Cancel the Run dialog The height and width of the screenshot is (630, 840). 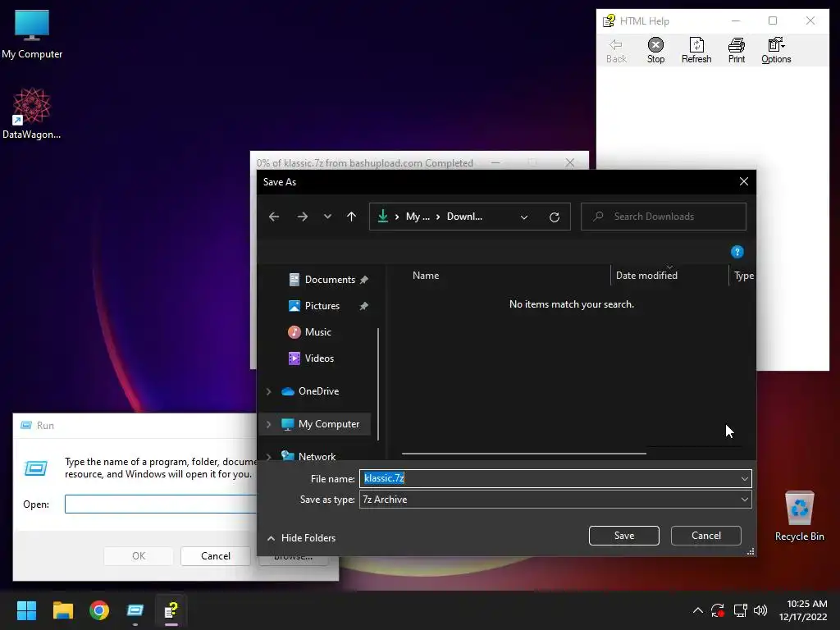[216, 556]
